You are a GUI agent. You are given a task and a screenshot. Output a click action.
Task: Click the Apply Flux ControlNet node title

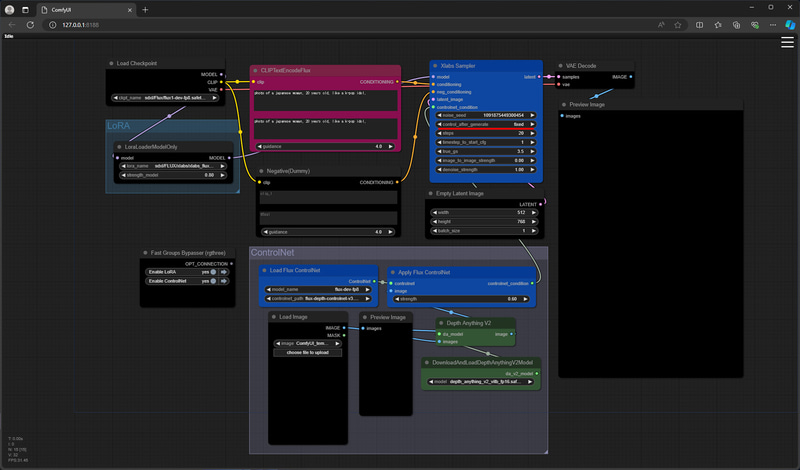click(424, 273)
